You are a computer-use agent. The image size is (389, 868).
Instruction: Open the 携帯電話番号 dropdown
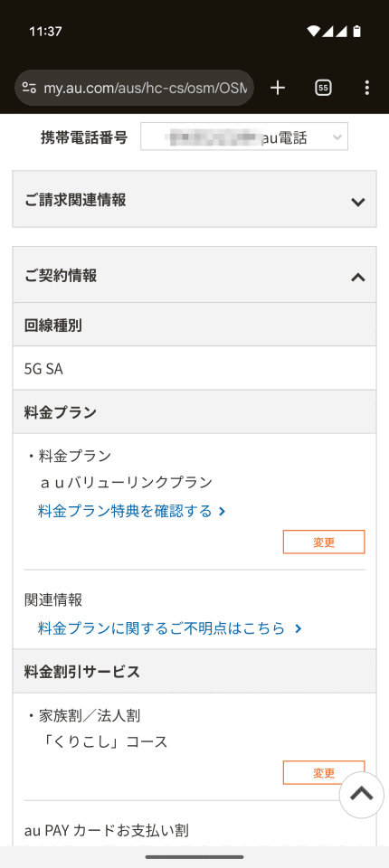point(244,137)
